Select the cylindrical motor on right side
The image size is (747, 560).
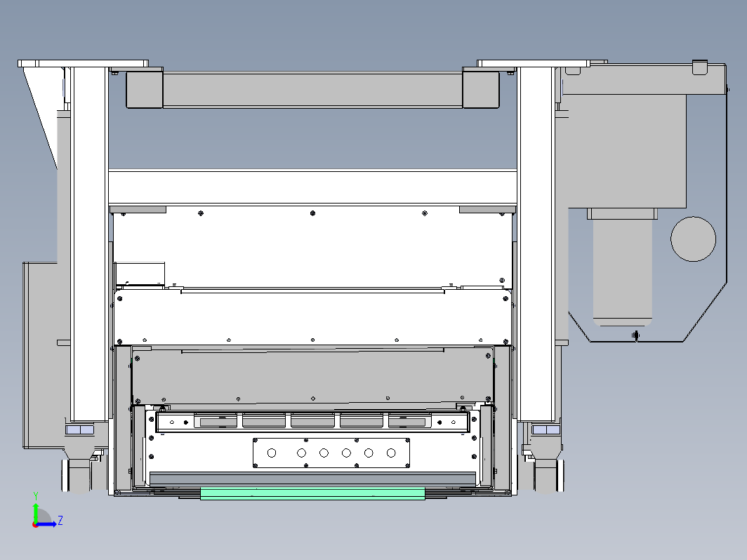click(x=622, y=272)
